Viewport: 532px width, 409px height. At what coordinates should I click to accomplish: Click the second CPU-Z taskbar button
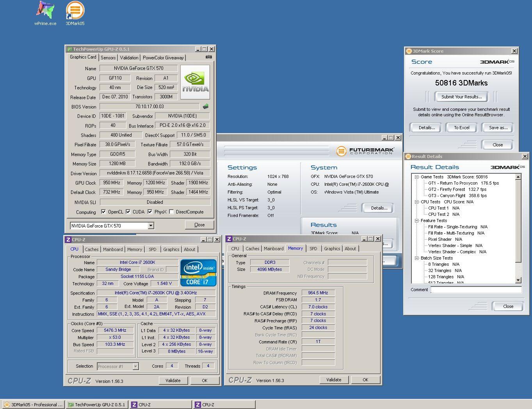[224, 405]
